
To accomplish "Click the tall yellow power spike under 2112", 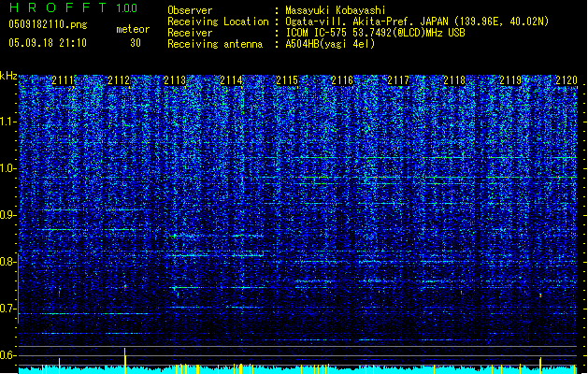I will tap(125, 361).
